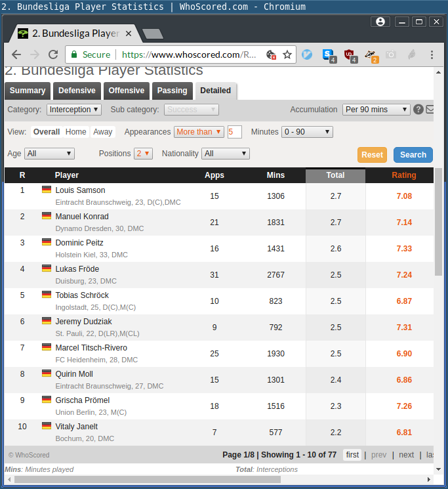Viewport: 448px width, 489px height.
Task: Sort the table by the Apps column header
Action: point(214,175)
